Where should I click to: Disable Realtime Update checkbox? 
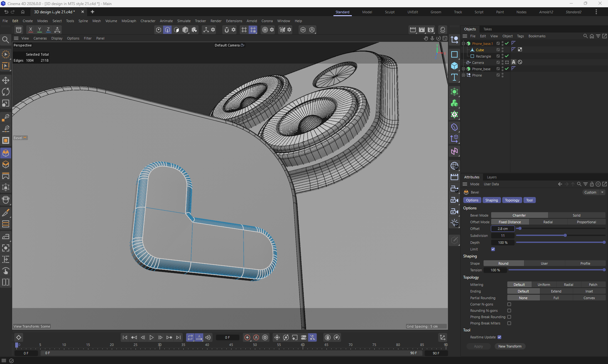pos(499,337)
